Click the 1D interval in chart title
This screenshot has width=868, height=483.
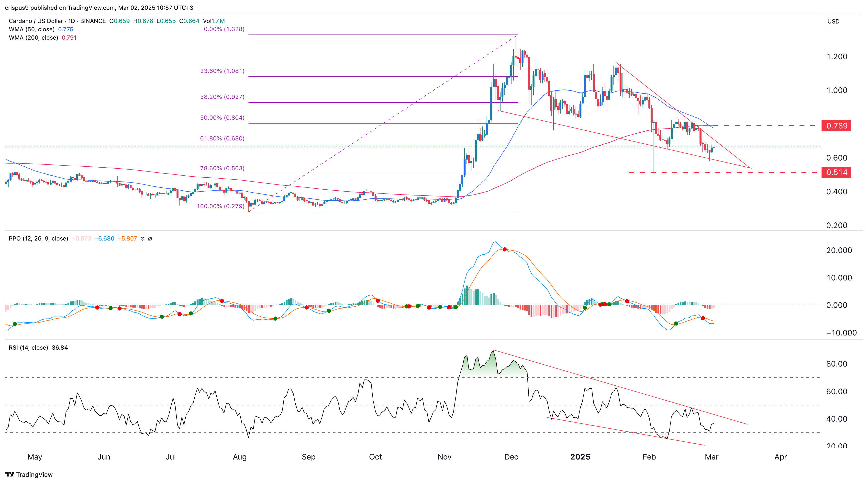[71, 21]
